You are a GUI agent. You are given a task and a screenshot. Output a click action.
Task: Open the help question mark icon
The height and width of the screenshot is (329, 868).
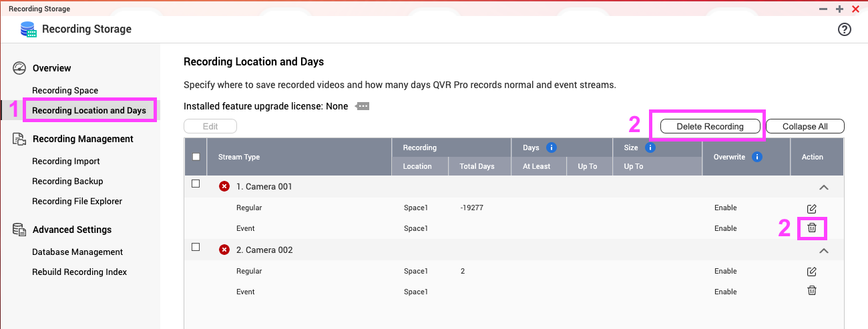pos(845,29)
